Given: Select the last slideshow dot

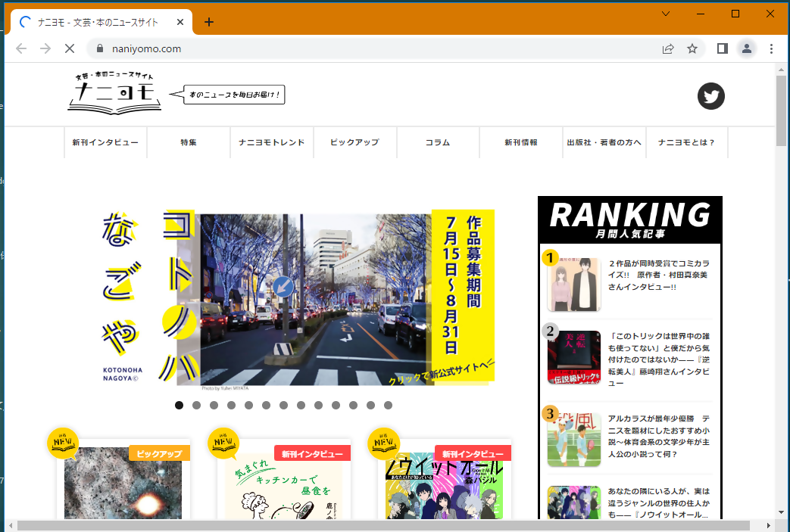Looking at the screenshot, I should coord(388,405).
